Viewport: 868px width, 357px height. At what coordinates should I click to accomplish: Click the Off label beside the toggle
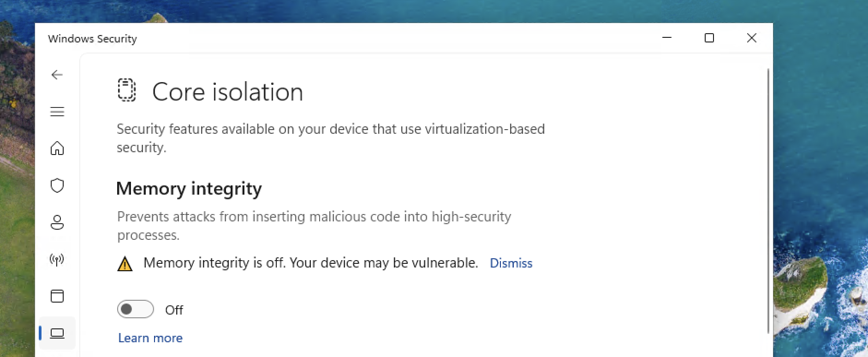pos(174,310)
